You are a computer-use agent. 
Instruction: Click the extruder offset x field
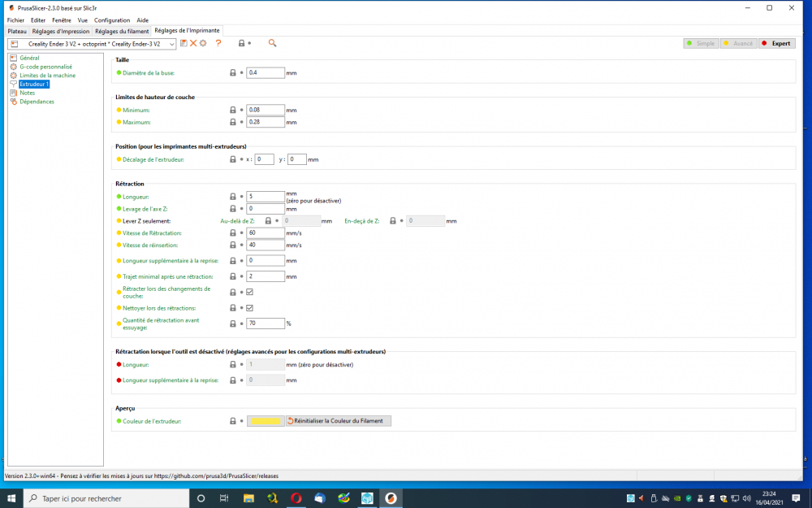[x=264, y=159]
